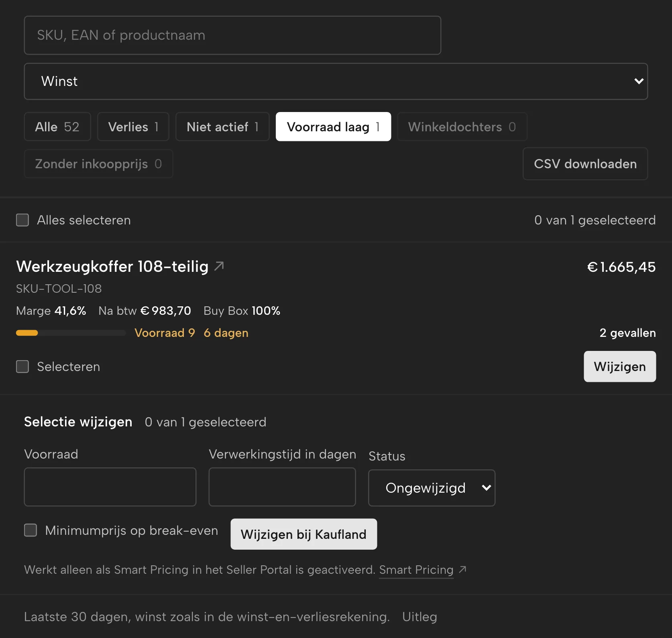Click the Verwerkingstijd in dagen field
672x638 pixels.
282,487
